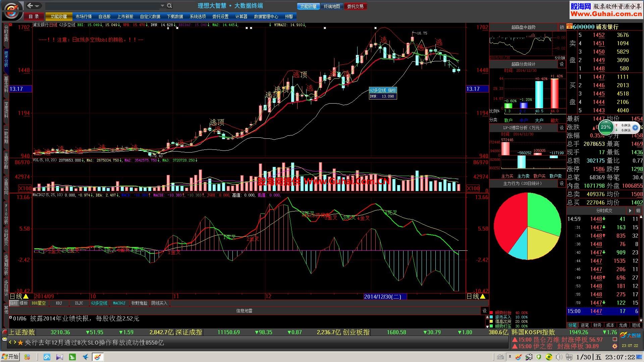Viewport: 644px width, 362px height.
Task: Click the red 顺势拉抬 legend swatch
Action: (491, 313)
